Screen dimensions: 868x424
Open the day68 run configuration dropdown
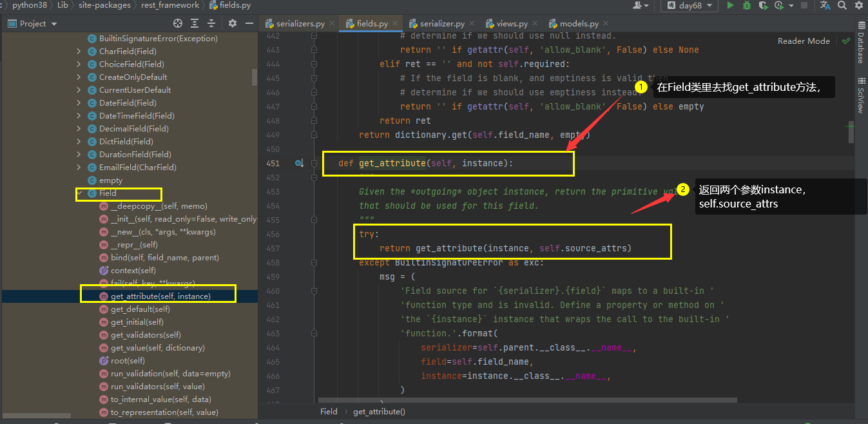point(689,5)
